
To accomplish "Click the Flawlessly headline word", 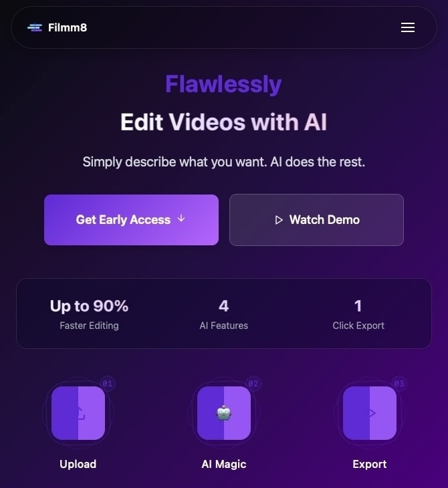I will [223, 84].
